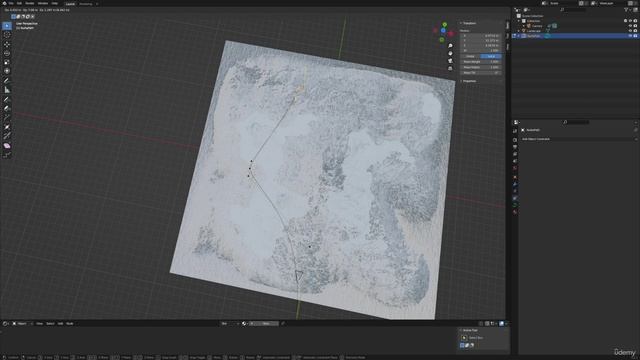Toggle visibility eye for Landscape row

tap(630, 31)
